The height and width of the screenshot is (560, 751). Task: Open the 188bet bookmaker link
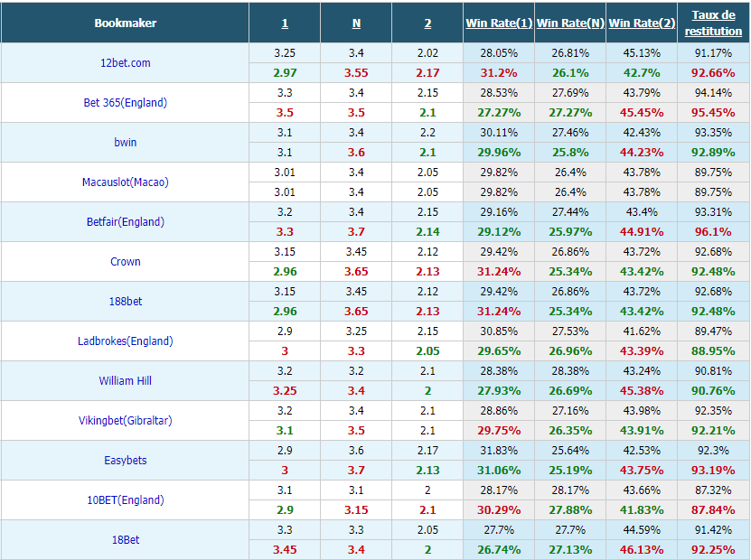[125, 301]
